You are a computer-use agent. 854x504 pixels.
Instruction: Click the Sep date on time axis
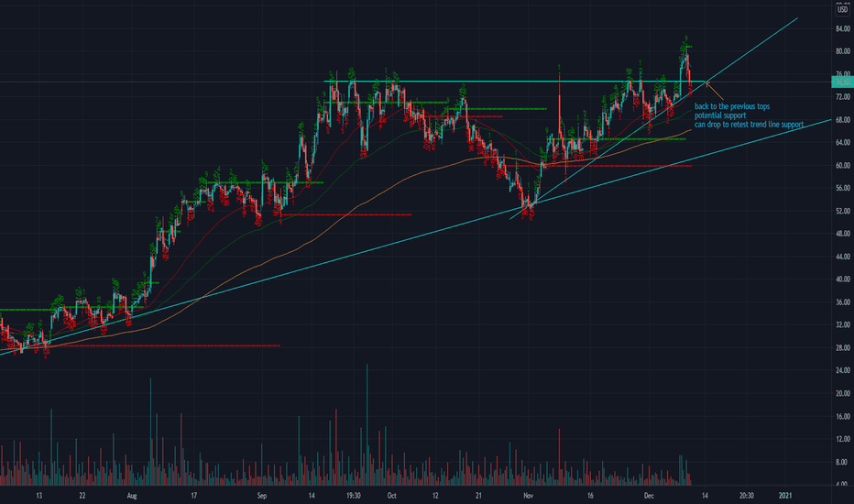coord(262,496)
